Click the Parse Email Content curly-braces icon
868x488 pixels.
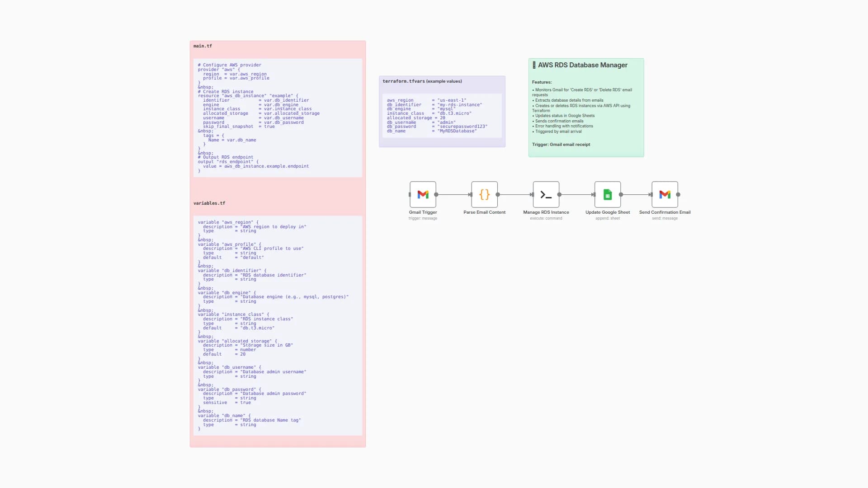[x=484, y=194]
